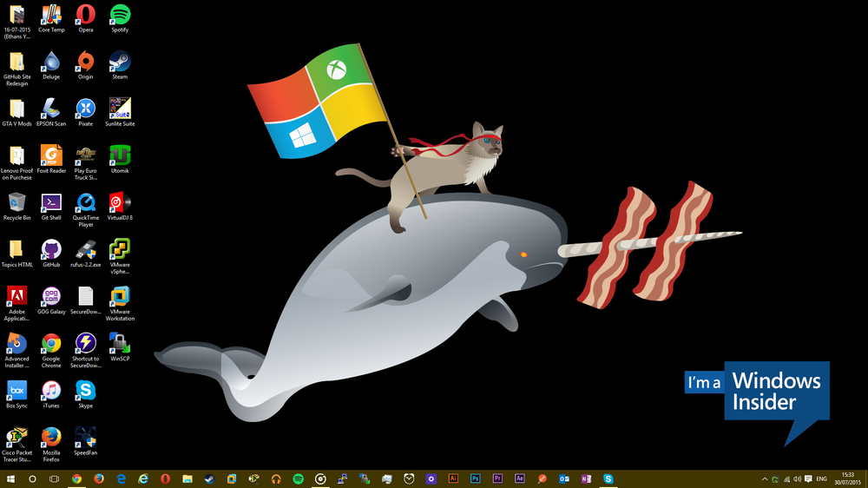Open VMware vSphere shortcut
This screenshot has height=488, width=868.
[120, 257]
